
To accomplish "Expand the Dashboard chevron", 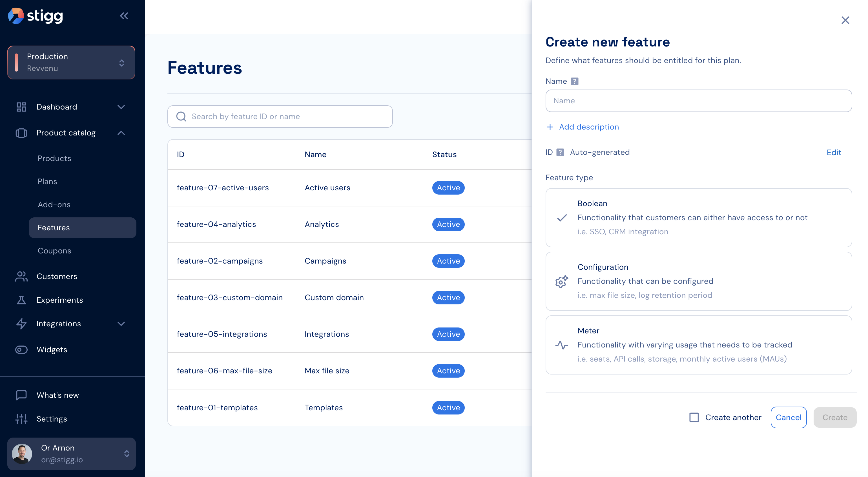I will point(121,107).
